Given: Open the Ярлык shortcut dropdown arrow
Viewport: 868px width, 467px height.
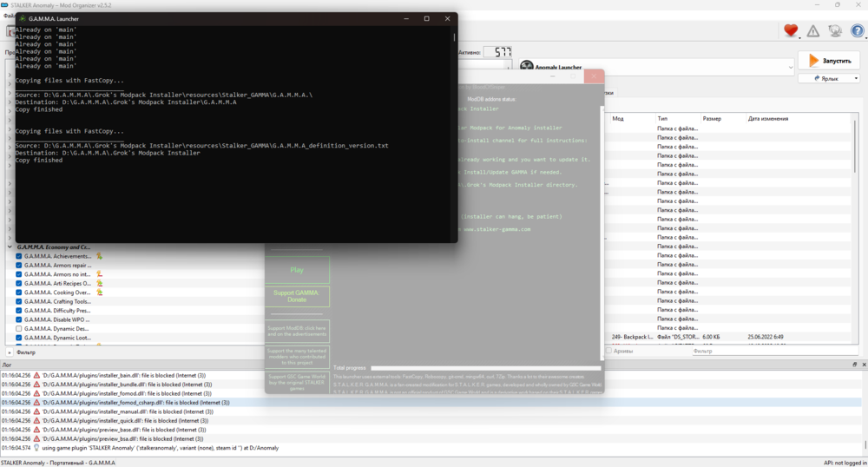Looking at the screenshot, I should (856, 79).
